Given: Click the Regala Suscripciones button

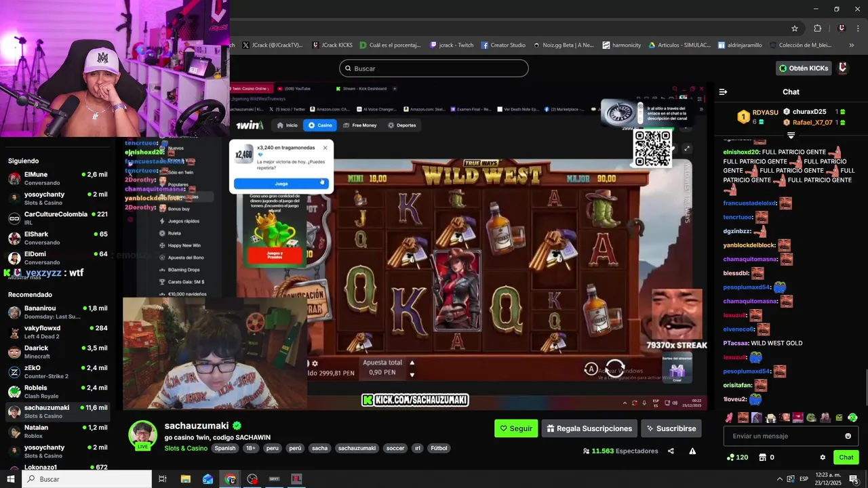Looking at the screenshot, I should click(589, 428).
